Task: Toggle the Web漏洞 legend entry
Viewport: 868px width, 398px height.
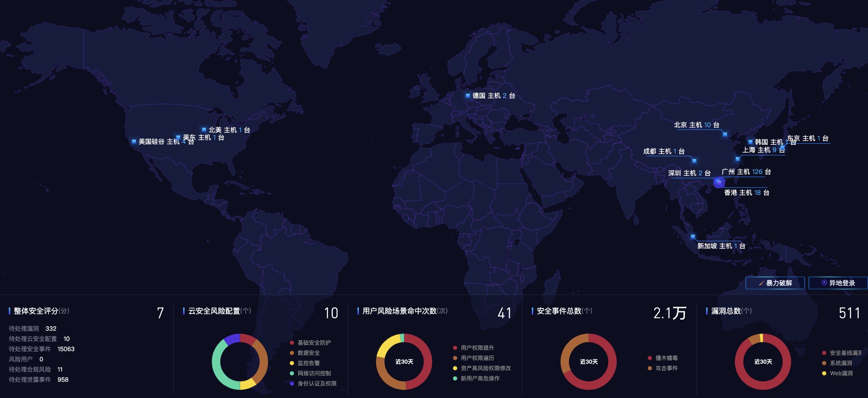Action: tap(837, 373)
